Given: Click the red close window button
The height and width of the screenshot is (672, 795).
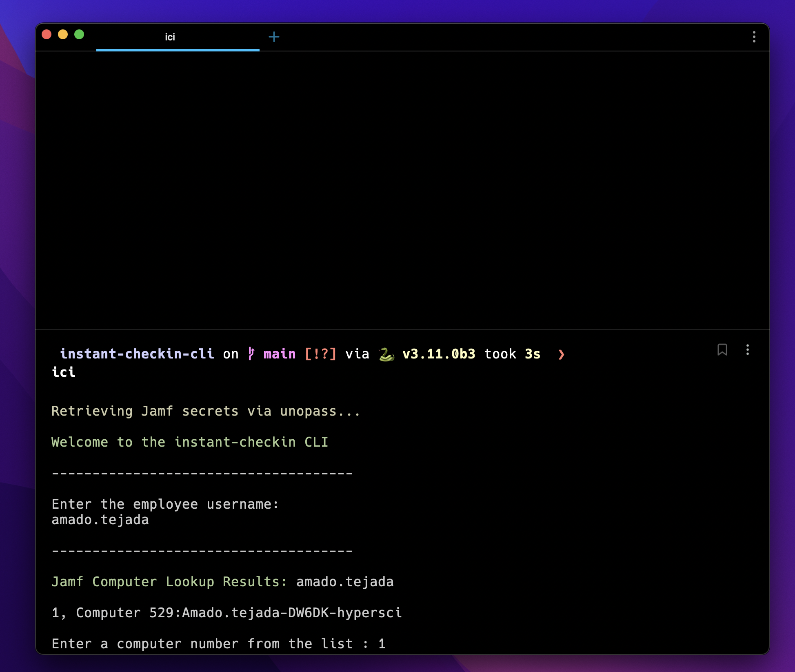Looking at the screenshot, I should pyautogui.click(x=47, y=35).
